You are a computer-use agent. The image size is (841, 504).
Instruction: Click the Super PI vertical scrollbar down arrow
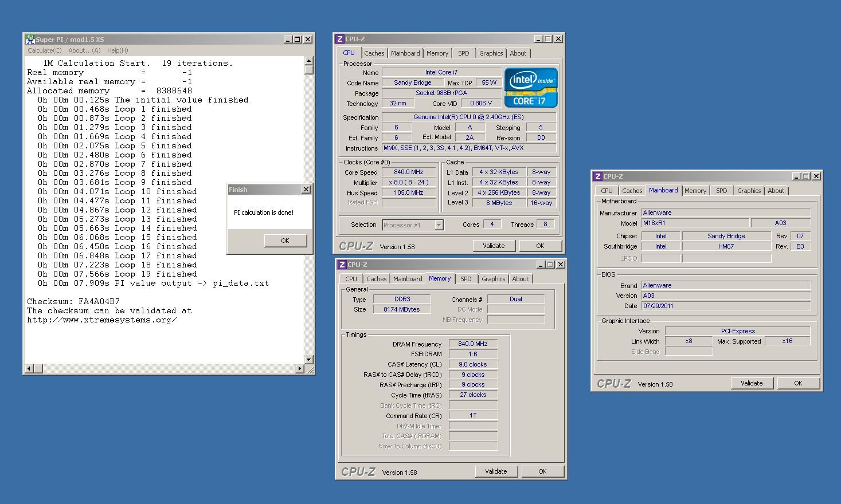[309, 360]
